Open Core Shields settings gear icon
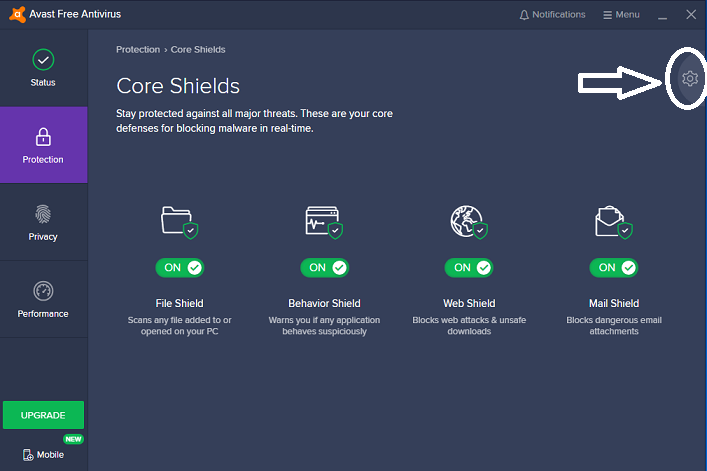This screenshot has height=471, width=707. pos(689,78)
